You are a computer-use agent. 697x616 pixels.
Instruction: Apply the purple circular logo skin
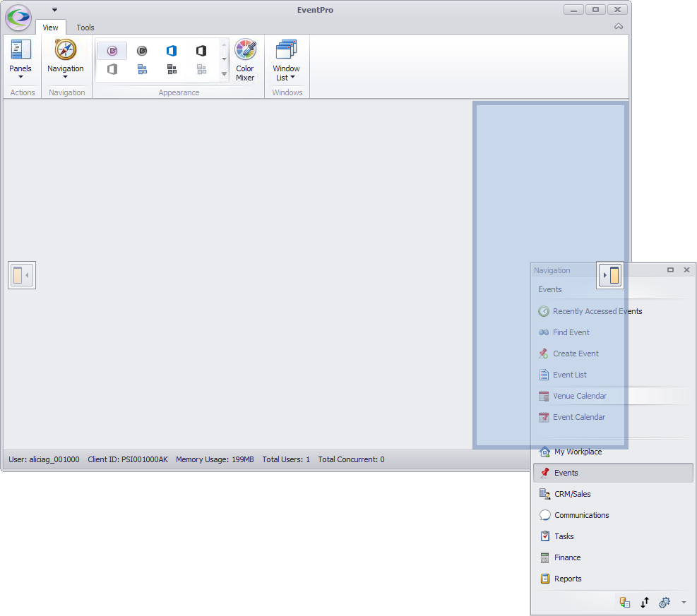(112, 51)
